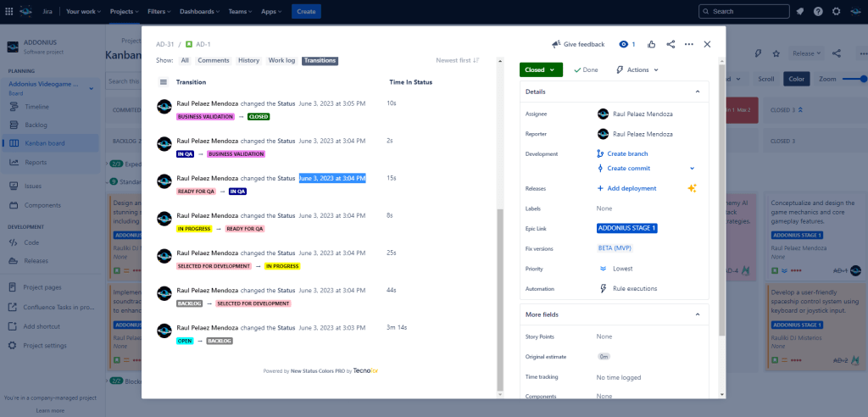Open the Closed status dropdown
Viewport: 868px width, 417px height.
coord(541,69)
